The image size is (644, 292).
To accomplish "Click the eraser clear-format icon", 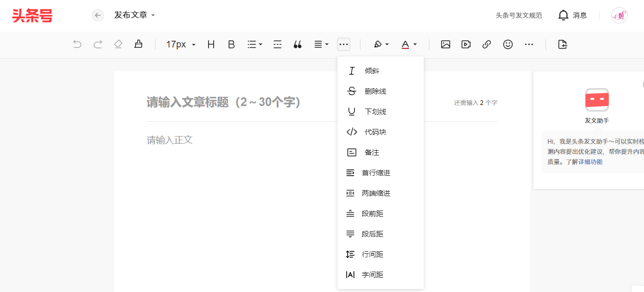I will click(x=118, y=44).
